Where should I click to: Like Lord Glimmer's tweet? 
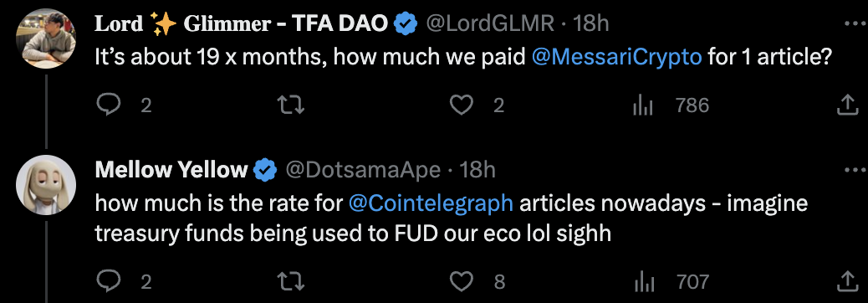pyautogui.click(x=461, y=105)
